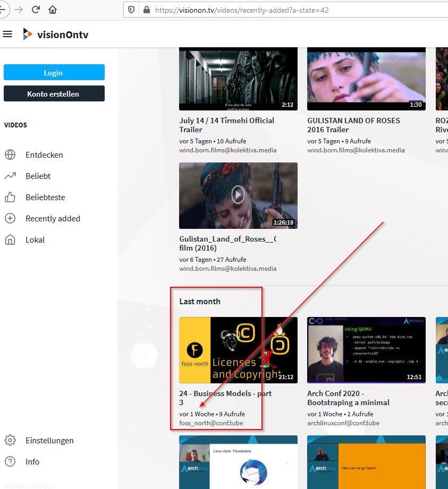Click the question mark icon beside Info
Viewport: 448px width, 489px height.
[x=10, y=461]
